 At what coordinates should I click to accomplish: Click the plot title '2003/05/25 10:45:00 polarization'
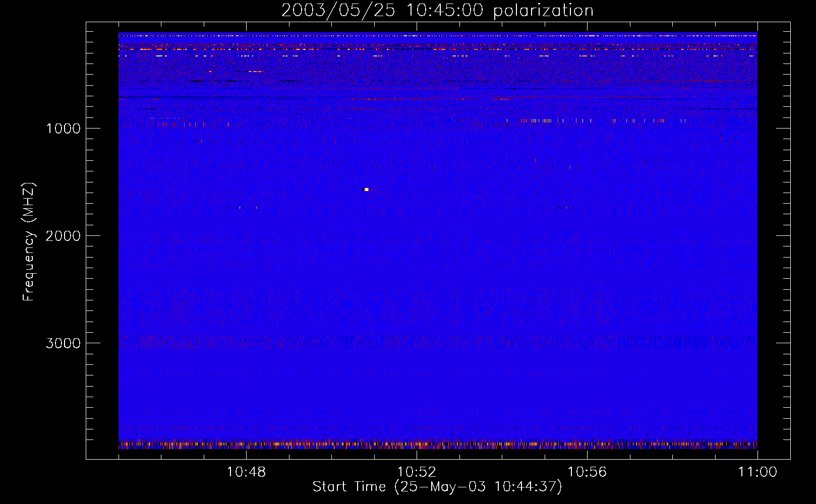pyautogui.click(x=437, y=11)
